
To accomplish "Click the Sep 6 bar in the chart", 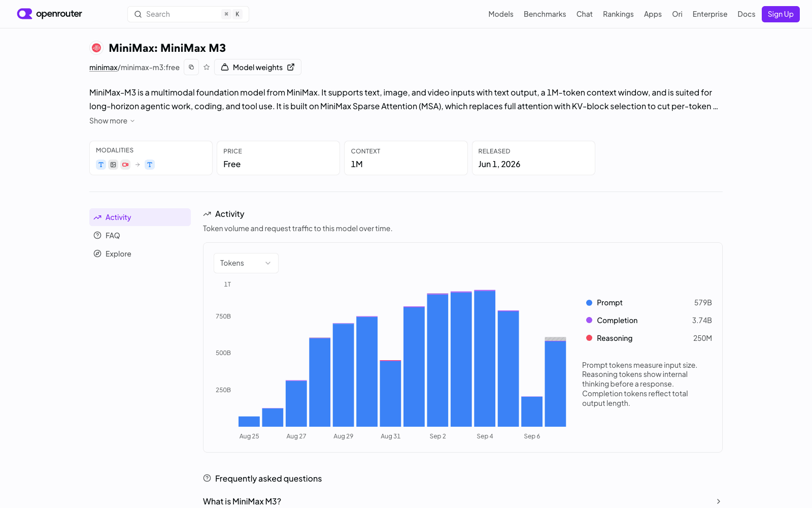I will pos(532,411).
